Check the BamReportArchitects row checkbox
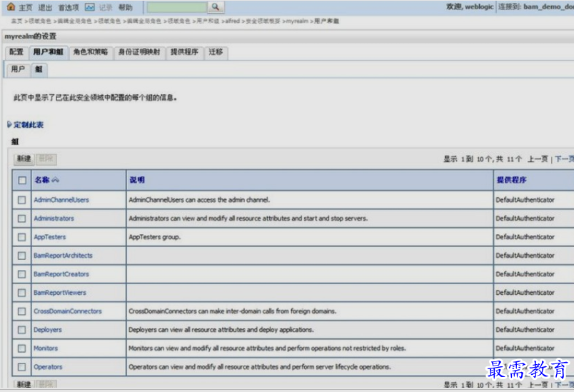The width and height of the screenshot is (574, 392). (22, 256)
